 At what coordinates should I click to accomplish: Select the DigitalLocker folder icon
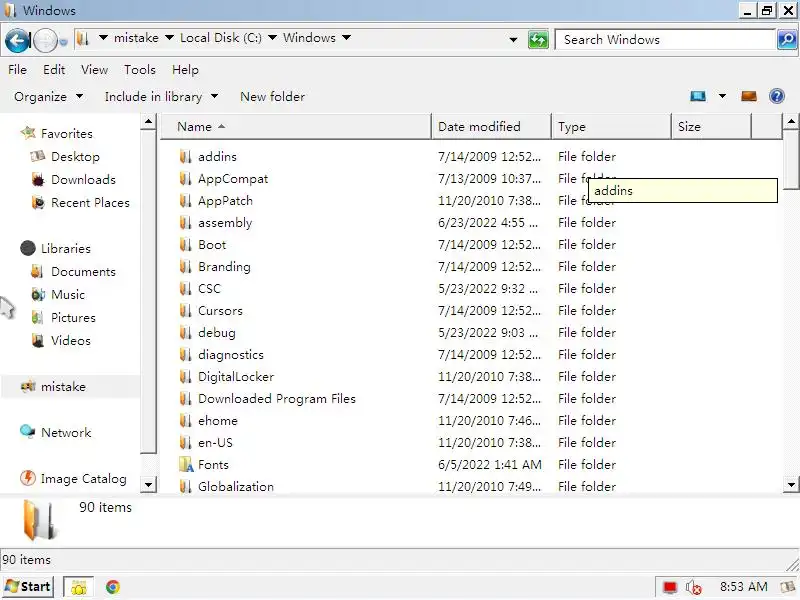[186, 377]
